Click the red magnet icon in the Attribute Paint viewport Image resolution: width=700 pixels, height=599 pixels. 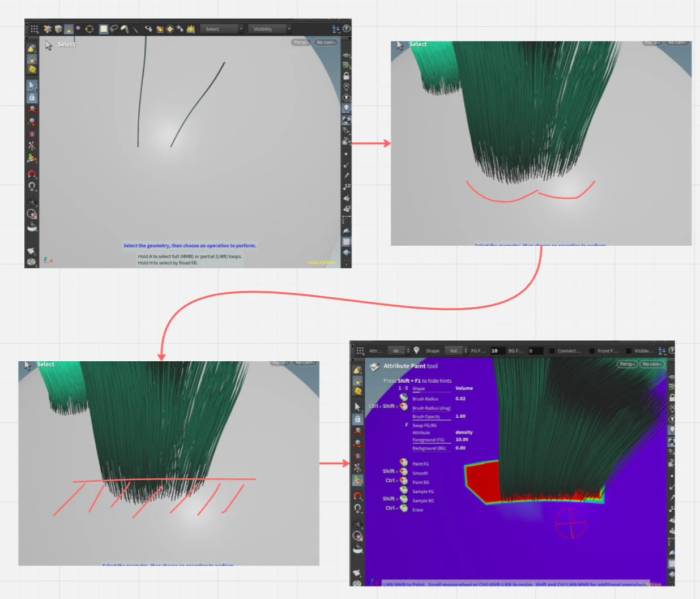pyautogui.click(x=357, y=496)
